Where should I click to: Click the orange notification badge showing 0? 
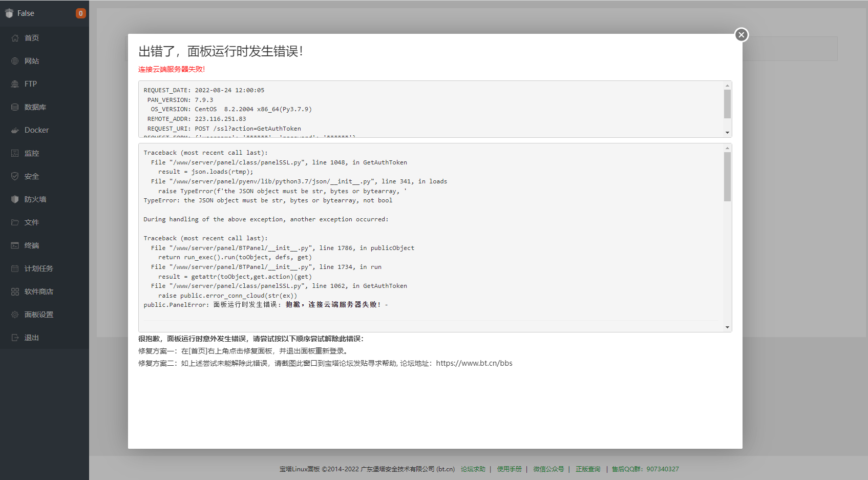click(x=80, y=13)
